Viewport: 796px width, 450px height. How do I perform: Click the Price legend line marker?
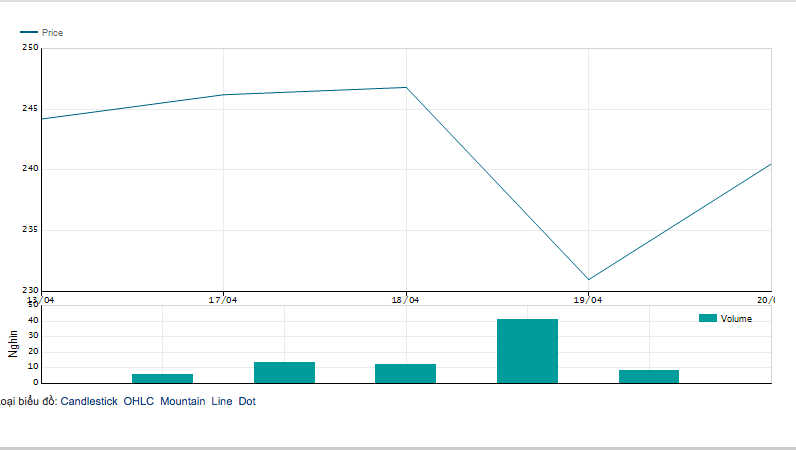(x=29, y=33)
